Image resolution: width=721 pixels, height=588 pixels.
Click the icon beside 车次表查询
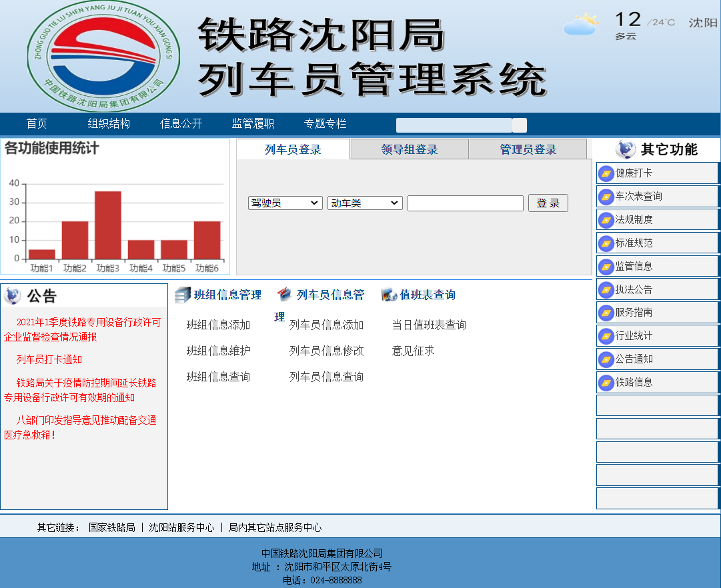606,197
